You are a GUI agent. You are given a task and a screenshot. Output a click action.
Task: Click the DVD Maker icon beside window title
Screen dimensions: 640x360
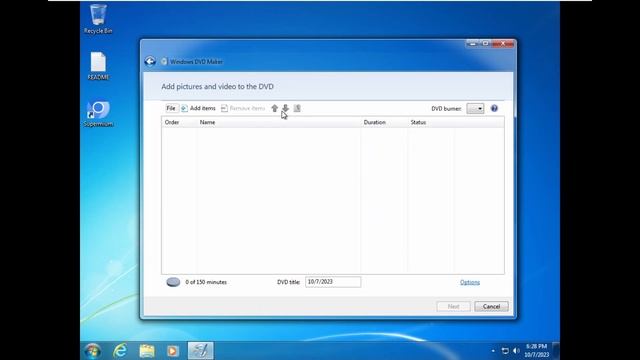pyautogui.click(x=164, y=62)
